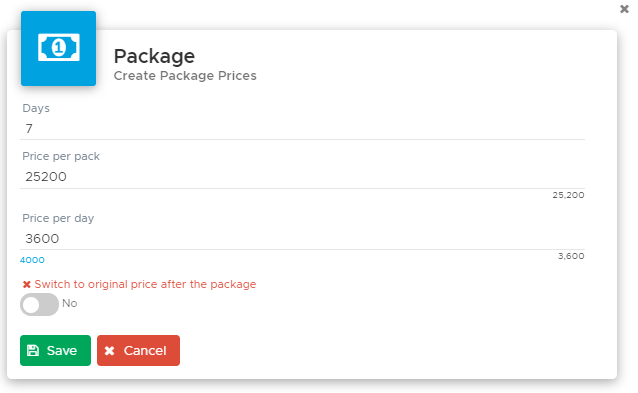Click the red X icon beside Switch label
Viewport: 638px width, 393px height.
[x=27, y=284]
